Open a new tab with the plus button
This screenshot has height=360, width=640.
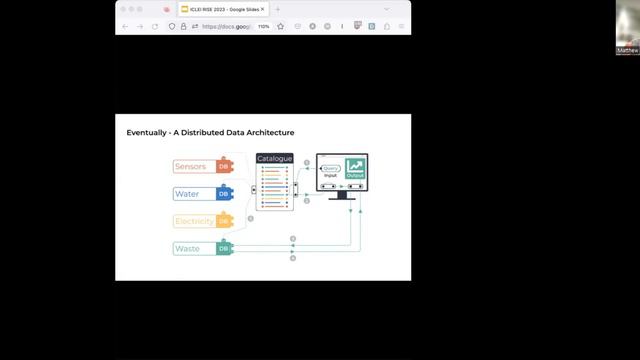(278, 9)
